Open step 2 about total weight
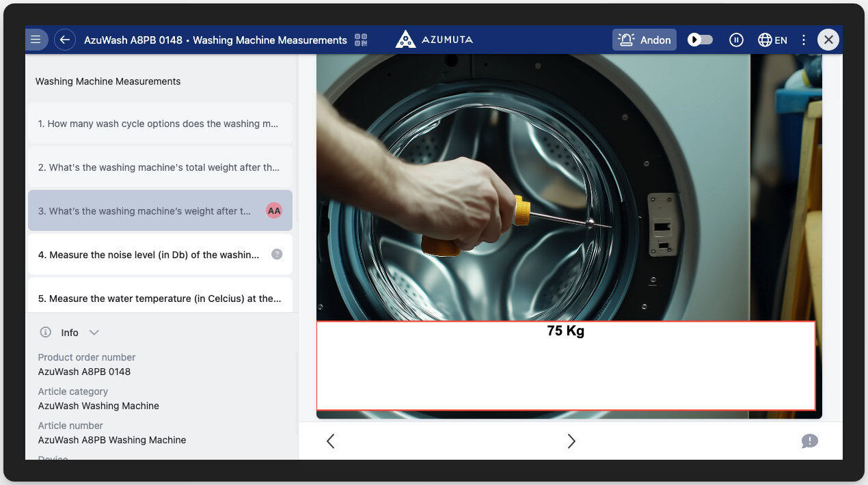This screenshot has height=485, width=868. point(160,167)
